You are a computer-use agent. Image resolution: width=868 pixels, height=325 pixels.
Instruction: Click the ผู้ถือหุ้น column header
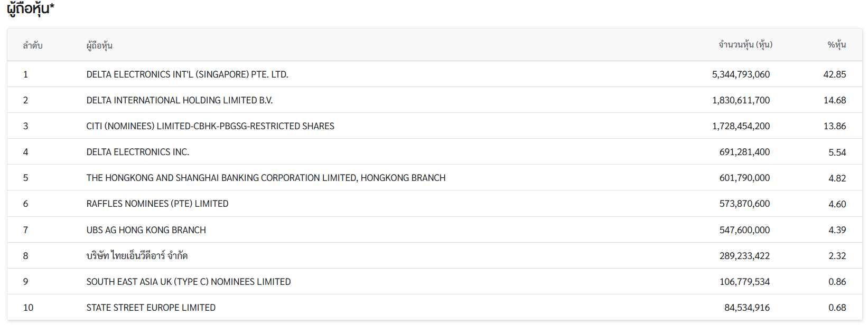pyautogui.click(x=99, y=45)
